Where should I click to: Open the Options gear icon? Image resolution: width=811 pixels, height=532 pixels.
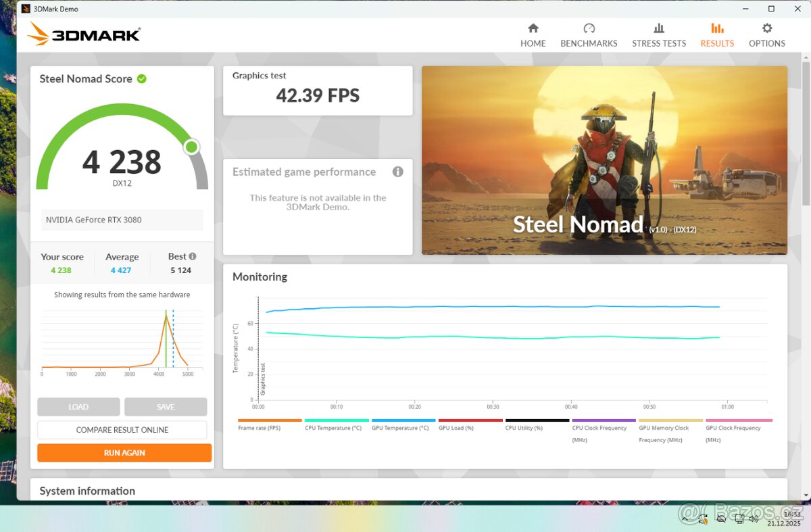pyautogui.click(x=766, y=28)
